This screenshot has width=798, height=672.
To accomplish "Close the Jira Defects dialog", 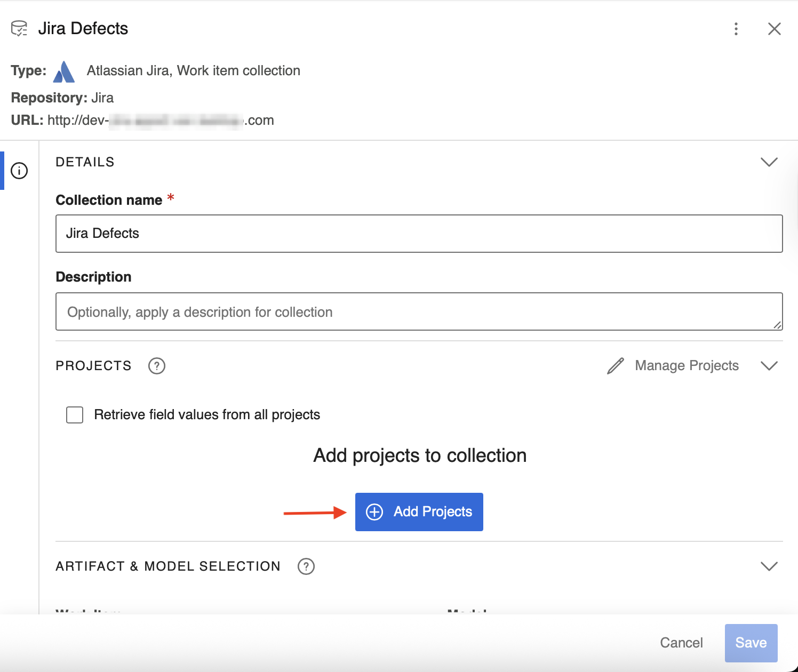I will [774, 29].
